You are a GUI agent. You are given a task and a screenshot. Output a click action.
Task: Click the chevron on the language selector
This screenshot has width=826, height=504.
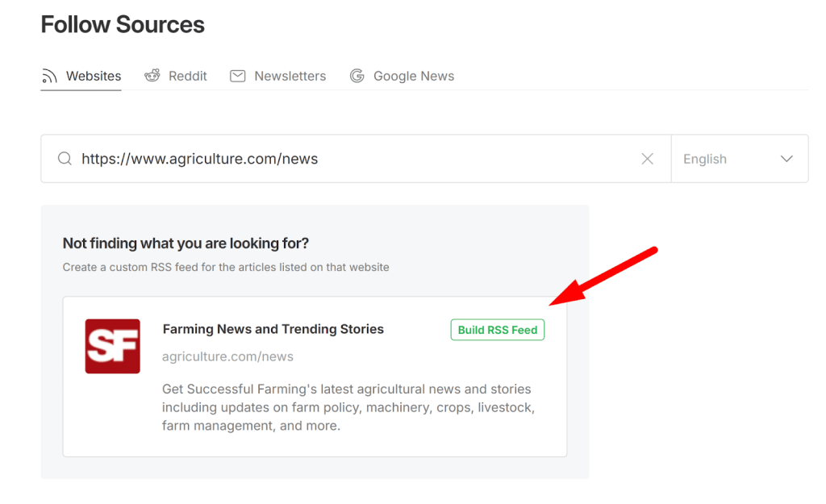click(786, 158)
